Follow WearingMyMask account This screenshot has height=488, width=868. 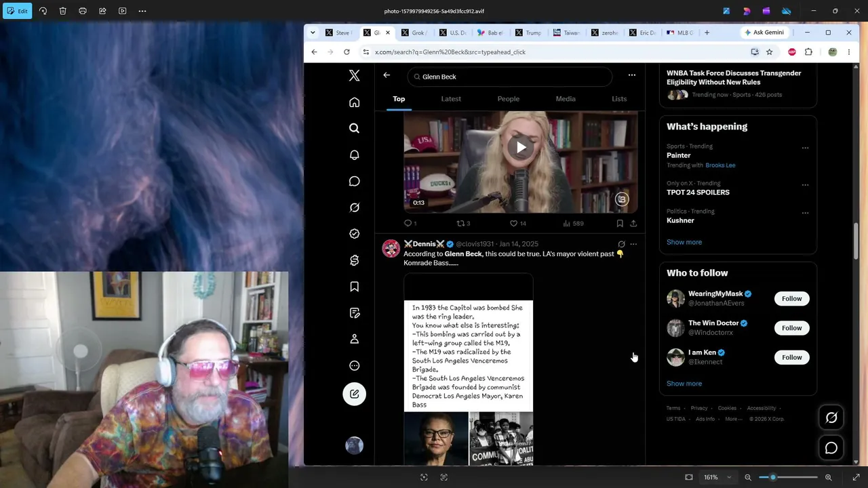point(791,298)
